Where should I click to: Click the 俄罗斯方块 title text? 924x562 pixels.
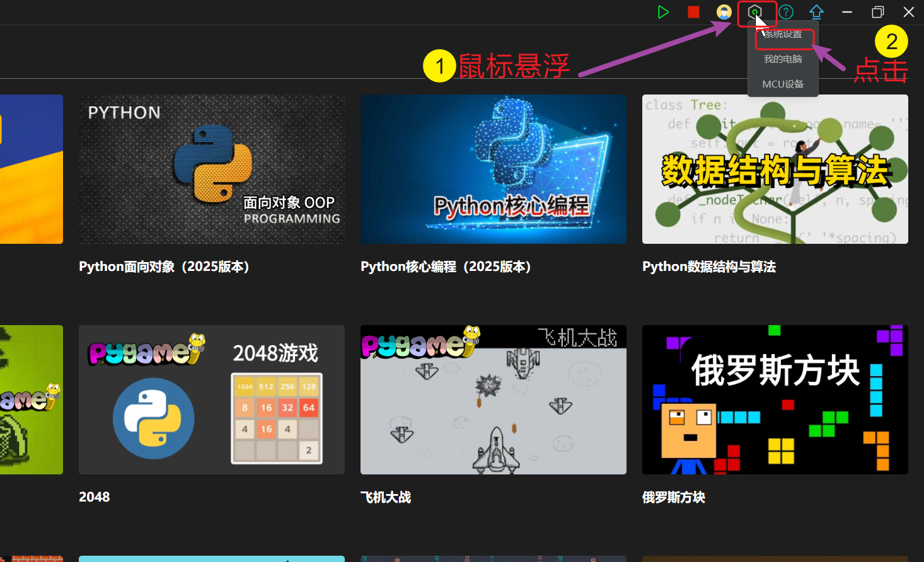click(674, 497)
